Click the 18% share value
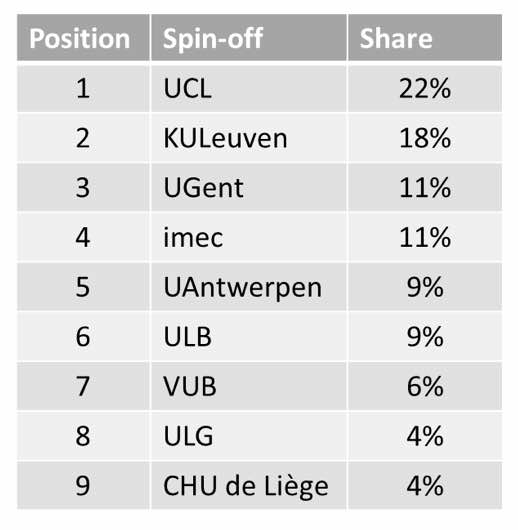The width and height of the screenshot is (518, 530). tap(425, 138)
